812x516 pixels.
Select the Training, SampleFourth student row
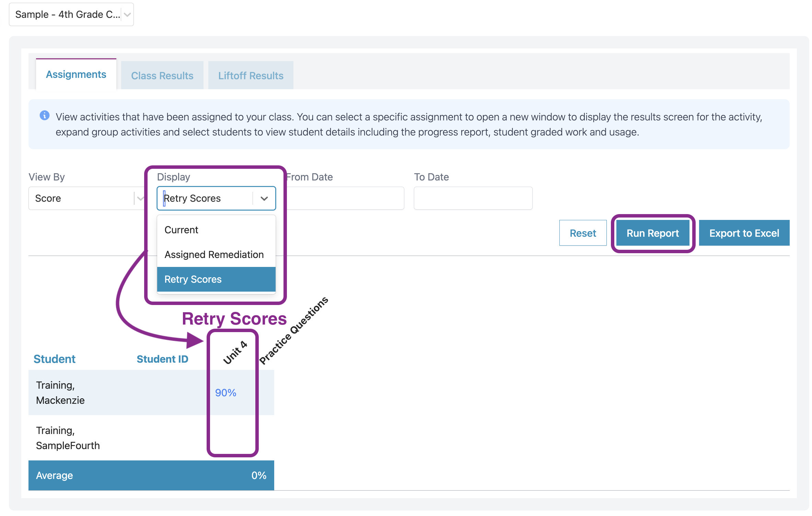tap(151, 438)
